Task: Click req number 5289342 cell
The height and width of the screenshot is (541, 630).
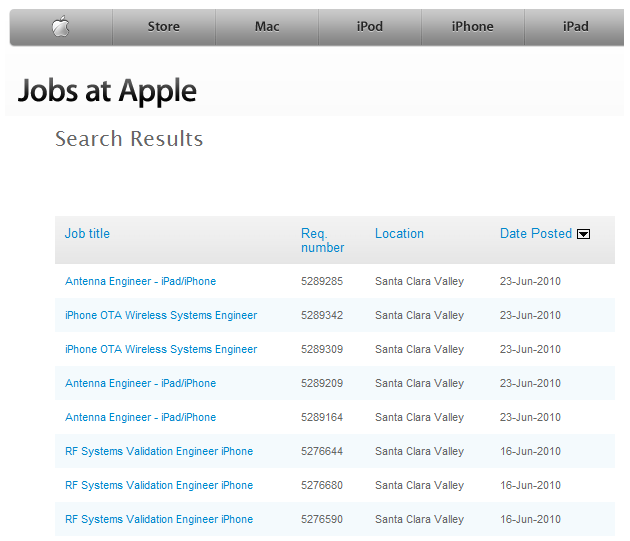Action: (322, 315)
